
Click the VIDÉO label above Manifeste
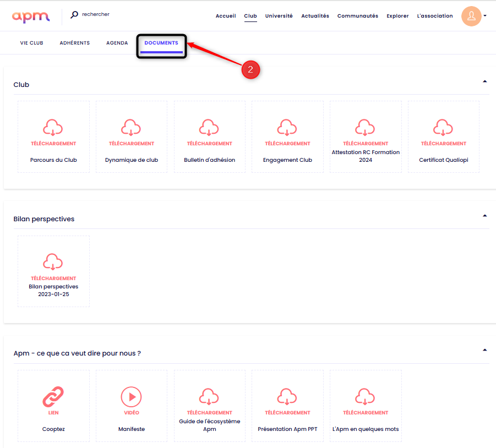[x=132, y=413]
